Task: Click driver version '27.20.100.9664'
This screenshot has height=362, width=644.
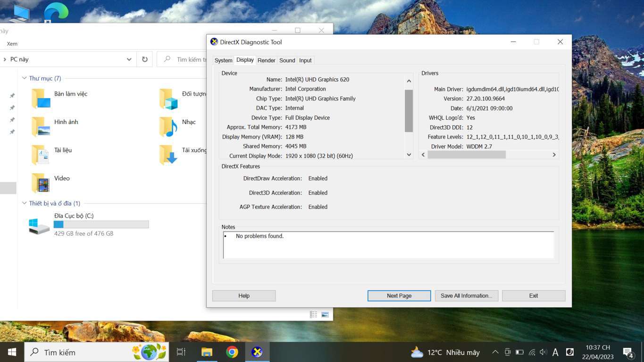Action: pos(485,99)
